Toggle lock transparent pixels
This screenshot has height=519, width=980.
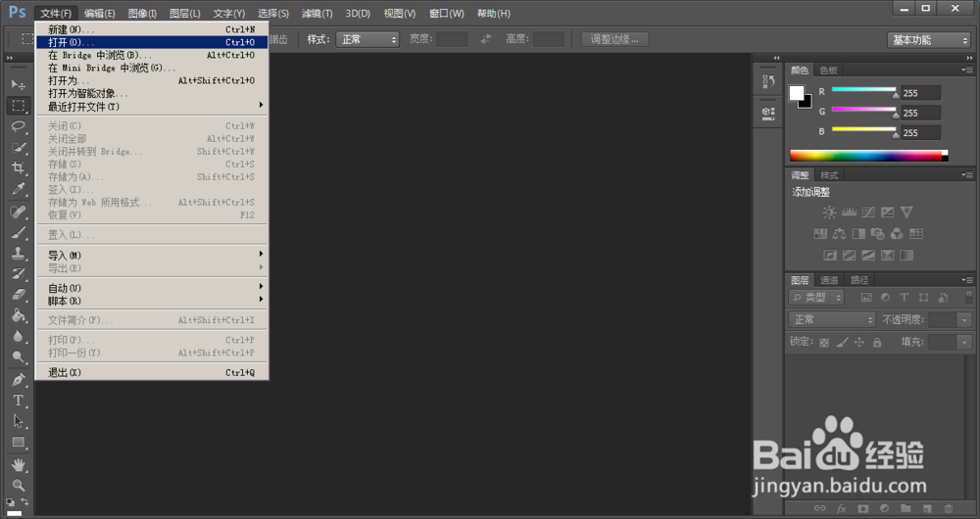point(824,343)
